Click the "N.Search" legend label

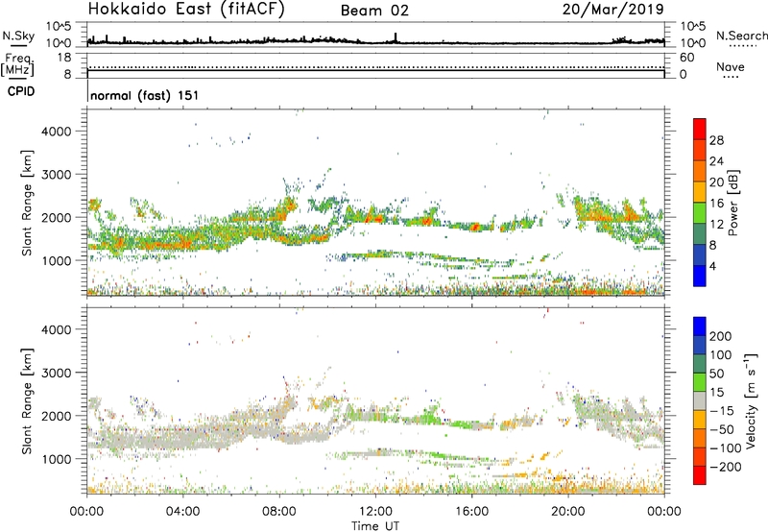pyautogui.click(x=741, y=36)
